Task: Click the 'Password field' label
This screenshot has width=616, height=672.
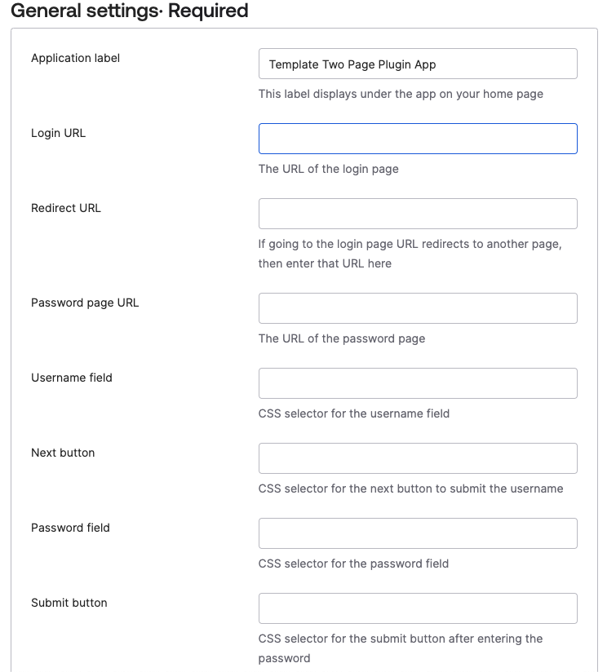Action: click(69, 528)
